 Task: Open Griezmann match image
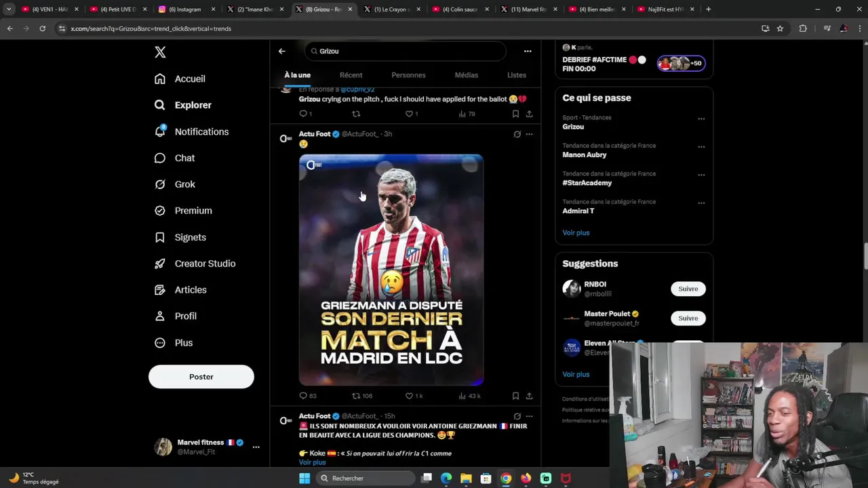tap(391, 270)
